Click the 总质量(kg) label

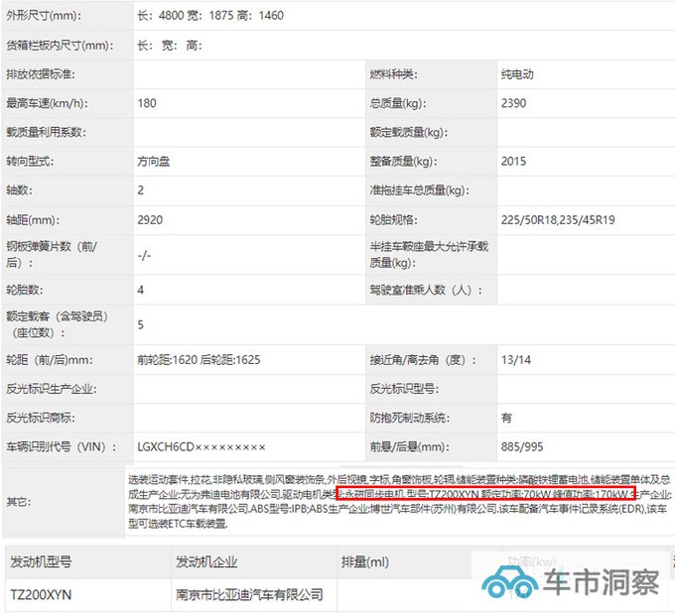pos(398,103)
